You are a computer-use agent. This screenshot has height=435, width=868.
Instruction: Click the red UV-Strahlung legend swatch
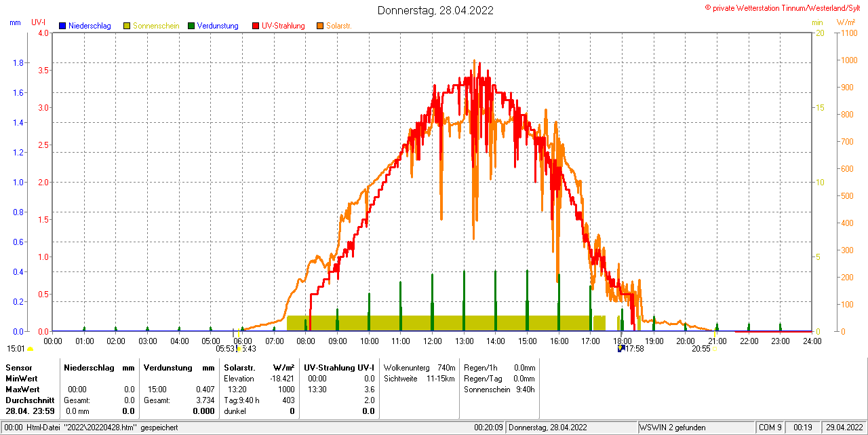click(x=256, y=26)
